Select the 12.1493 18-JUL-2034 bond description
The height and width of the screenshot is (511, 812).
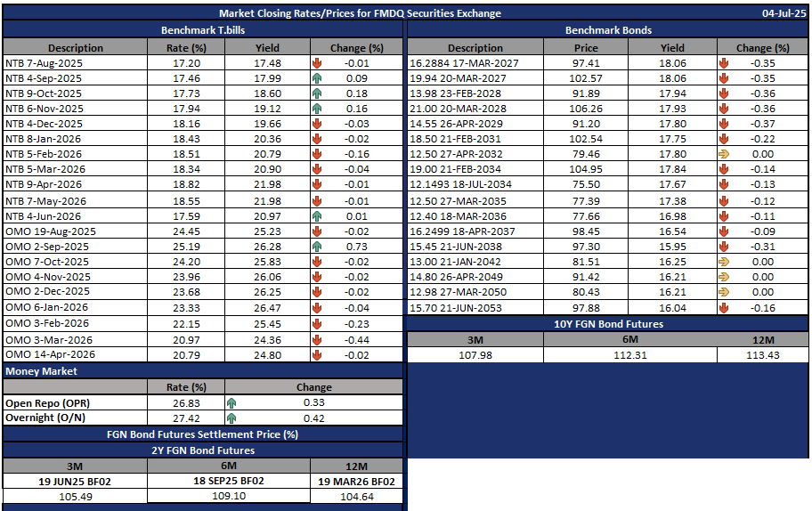[x=475, y=184]
